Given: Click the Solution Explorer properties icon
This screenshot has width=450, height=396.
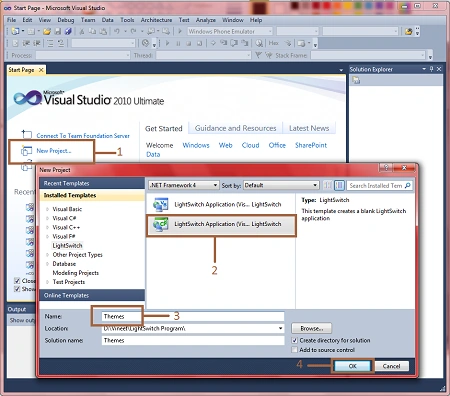Looking at the screenshot, I should click(x=357, y=80).
